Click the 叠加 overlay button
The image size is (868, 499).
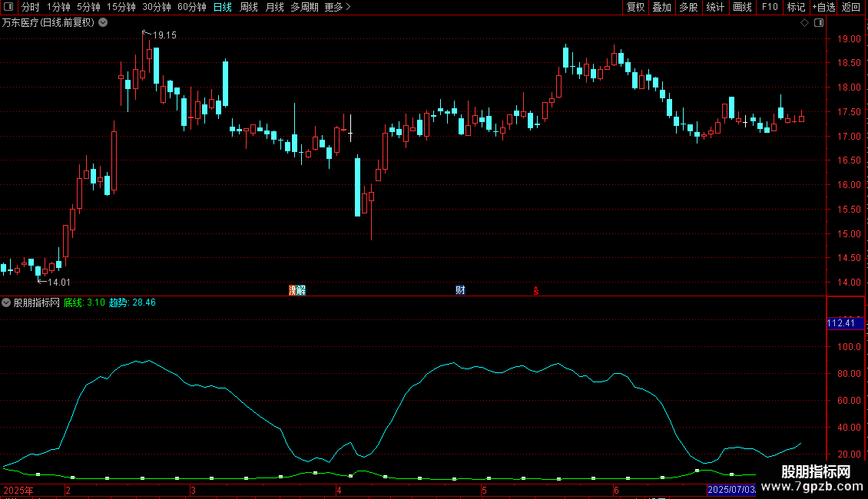661,7
